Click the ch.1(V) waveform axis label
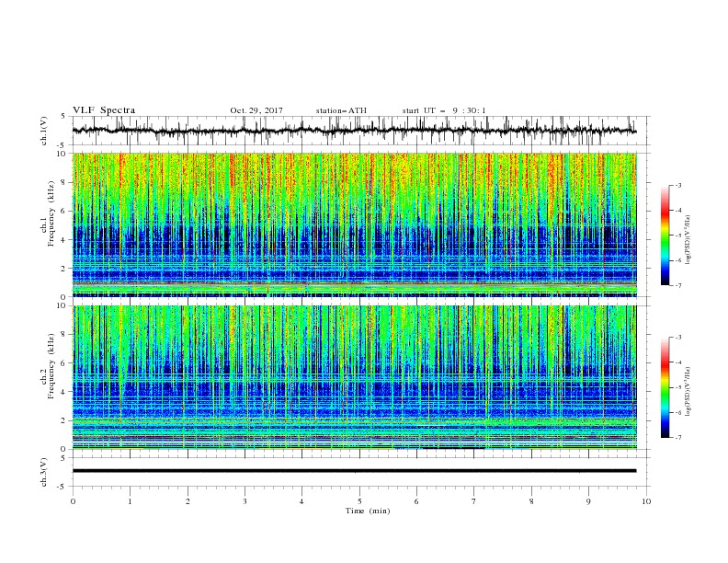This screenshot has height=563, width=728. click(44, 131)
